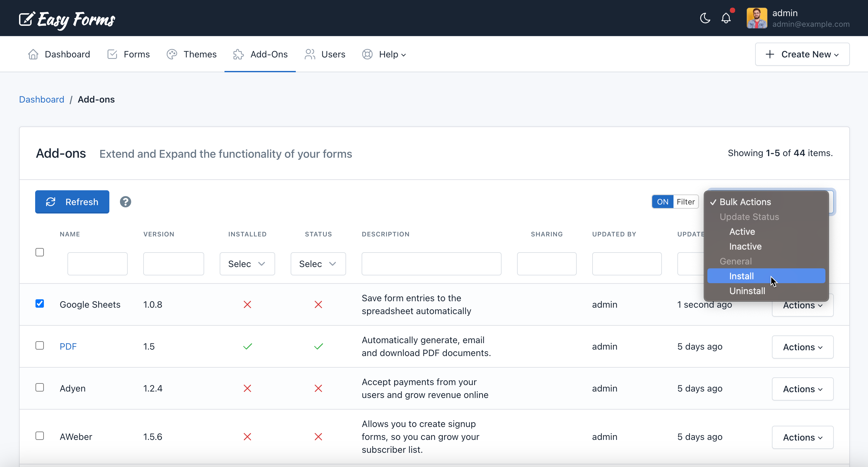868x467 pixels.
Task: Click the Themes palette icon
Action: point(172,54)
